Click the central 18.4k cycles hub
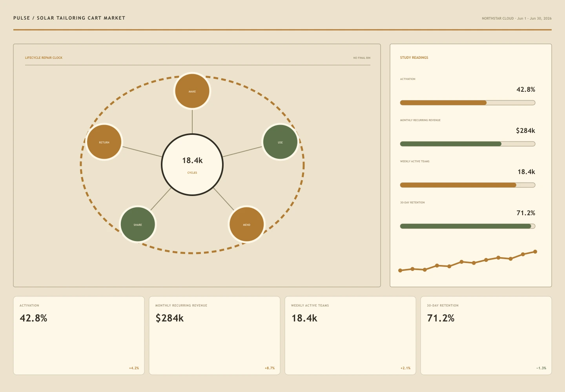The width and height of the screenshot is (565, 392). point(192,165)
